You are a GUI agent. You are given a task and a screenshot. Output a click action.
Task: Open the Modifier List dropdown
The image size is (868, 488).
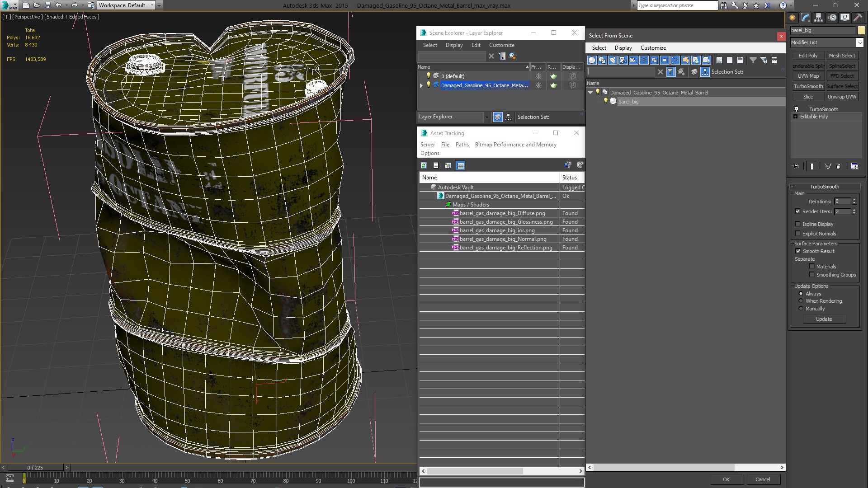click(x=859, y=42)
